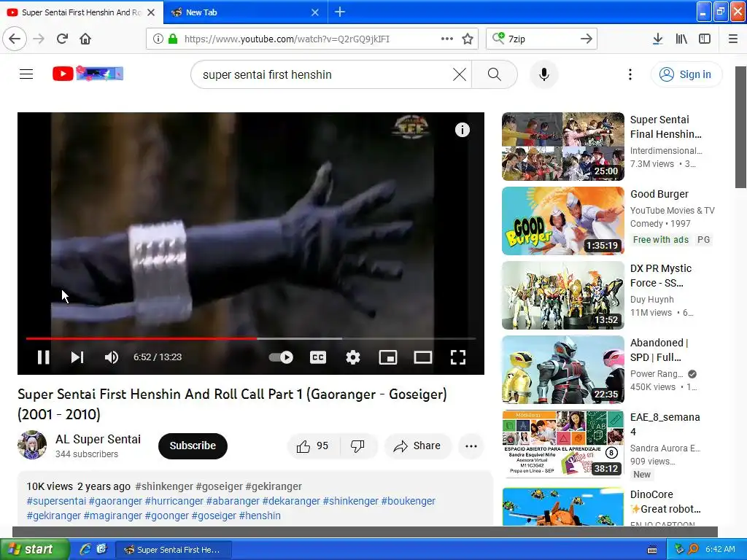Mute the video volume speaker icon
This screenshot has width=747, height=560.
(112, 357)
